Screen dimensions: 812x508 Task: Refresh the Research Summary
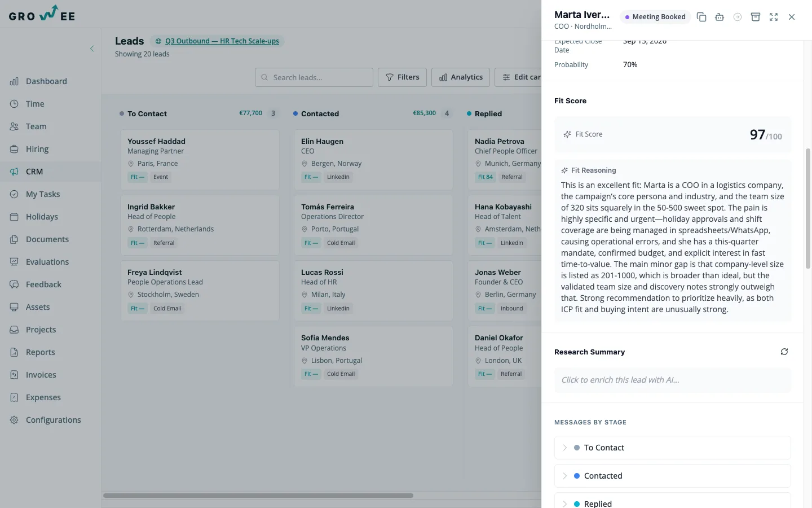click(x=784, y=352)
